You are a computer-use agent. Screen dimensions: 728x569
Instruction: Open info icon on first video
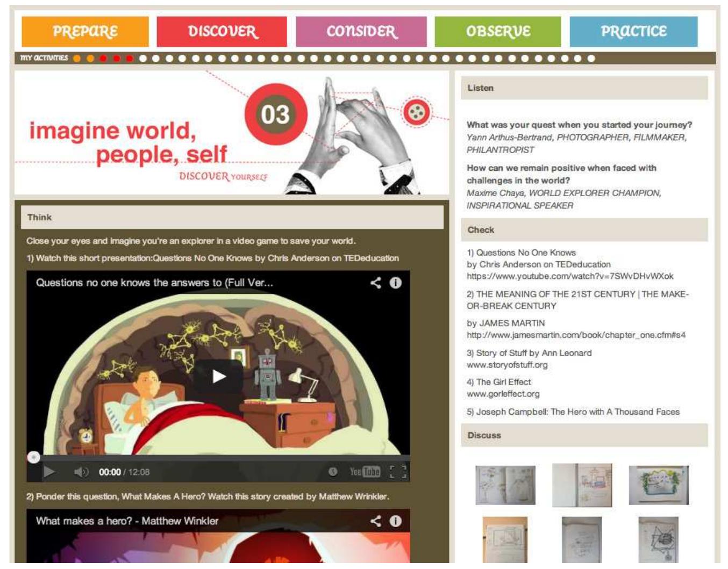pos(396,283)
